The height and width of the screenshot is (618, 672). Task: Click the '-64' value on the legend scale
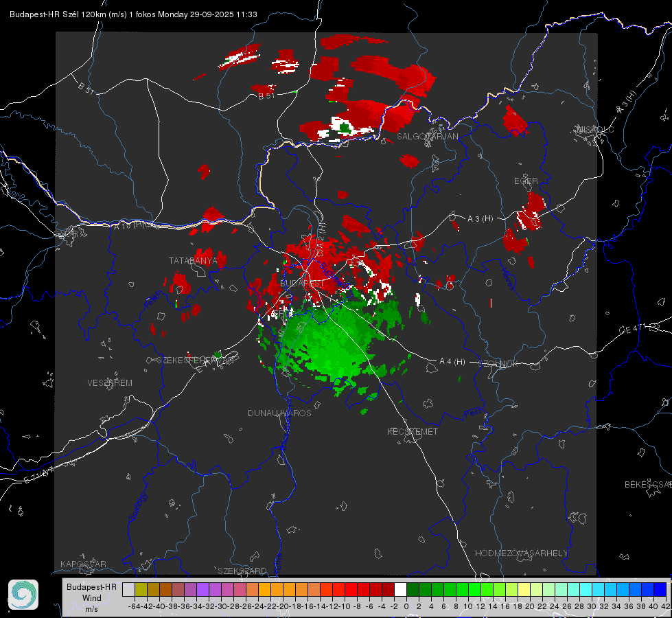point(134,606)
